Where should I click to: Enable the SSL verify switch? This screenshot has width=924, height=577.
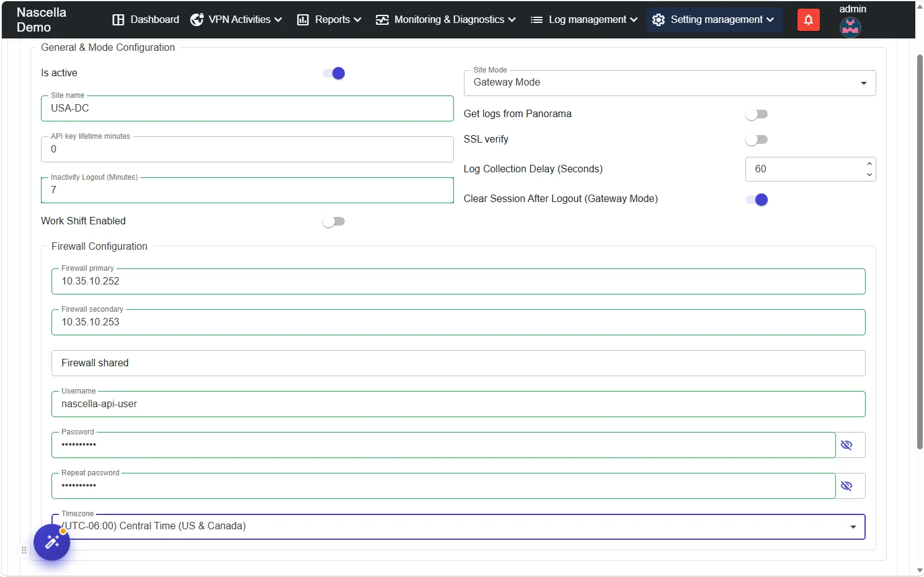pos(757,139)
